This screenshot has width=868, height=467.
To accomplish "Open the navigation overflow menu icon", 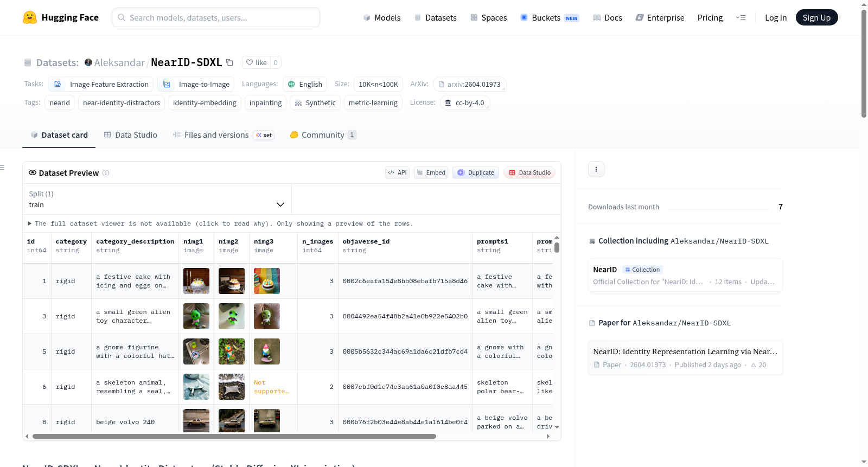I will click(x=741, y=17).
